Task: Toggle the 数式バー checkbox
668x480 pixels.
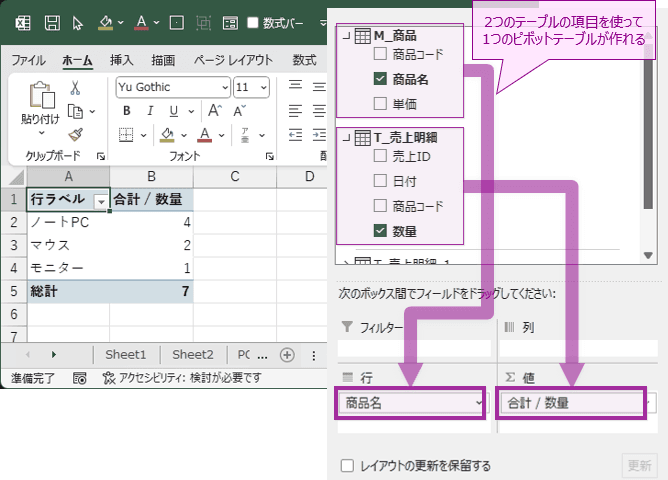Action: click(x=253, y=23)
